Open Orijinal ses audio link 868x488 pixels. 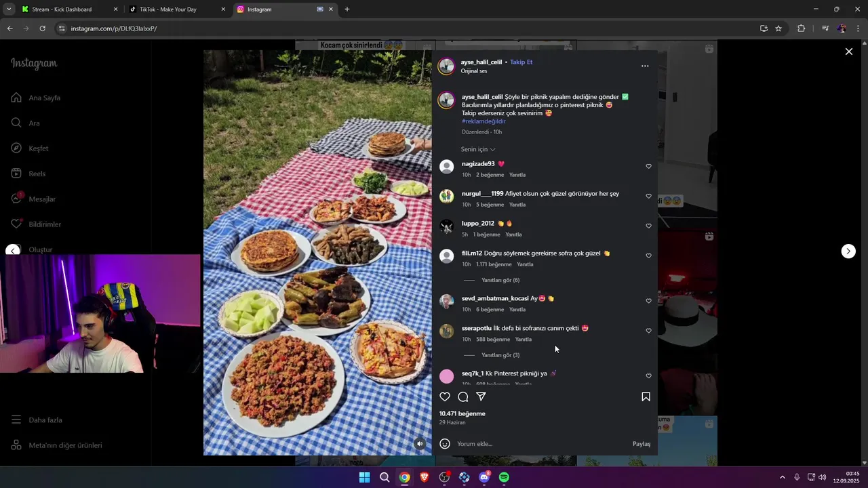[x=474, y=71]
